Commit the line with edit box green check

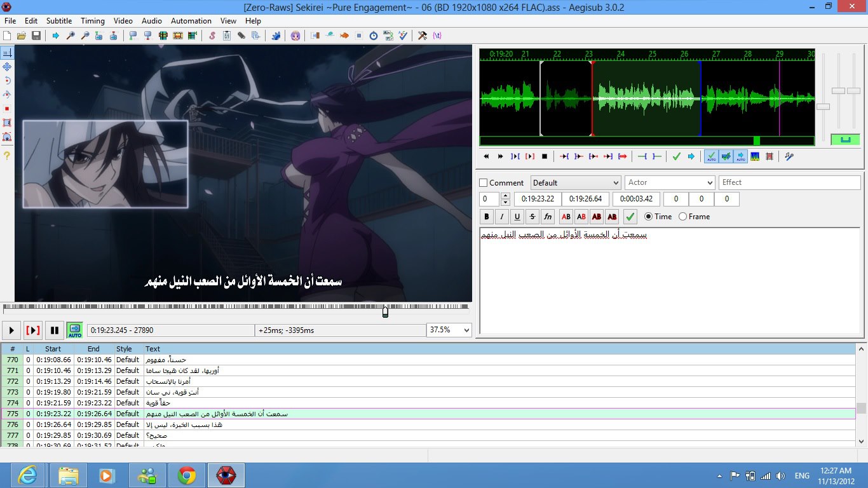630,217
